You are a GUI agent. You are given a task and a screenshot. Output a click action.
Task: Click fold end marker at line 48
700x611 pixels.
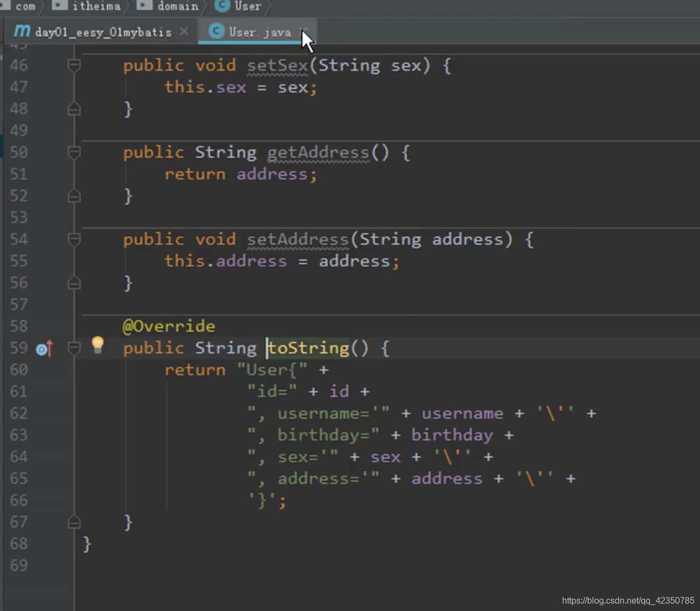74,109
